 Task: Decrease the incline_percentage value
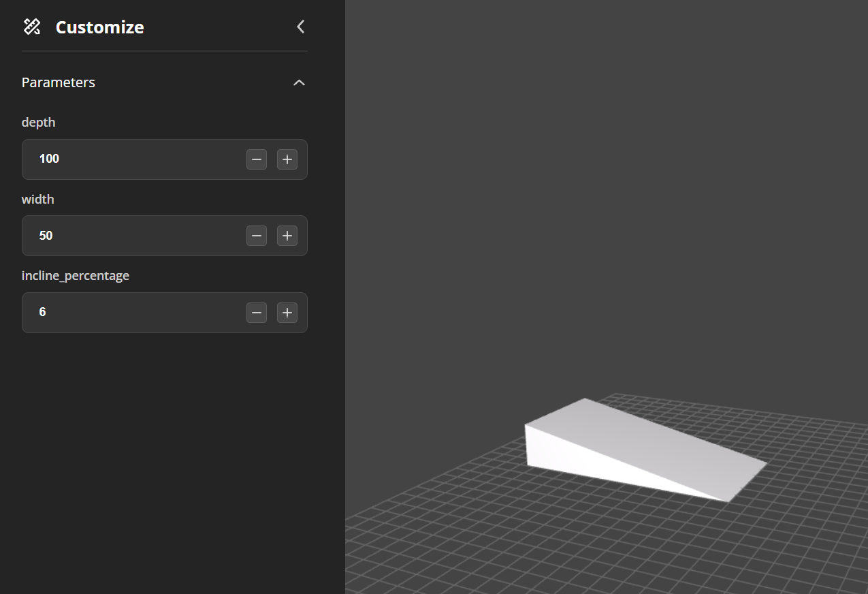(x=257, y=313)
